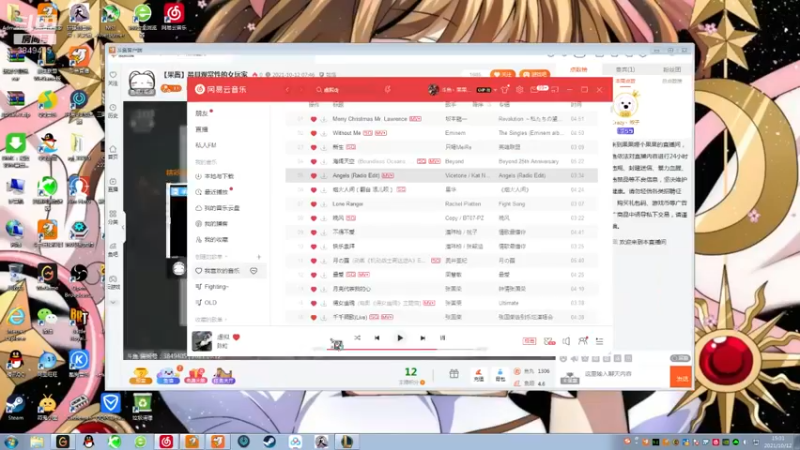Open the play queue list icon

[x=599, y=341]
